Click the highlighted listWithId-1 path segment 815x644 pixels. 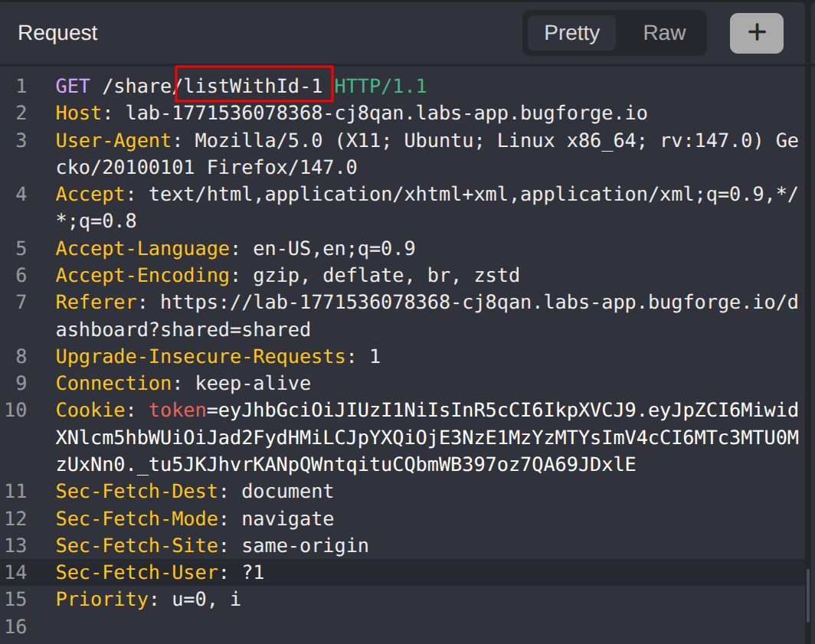254,86
